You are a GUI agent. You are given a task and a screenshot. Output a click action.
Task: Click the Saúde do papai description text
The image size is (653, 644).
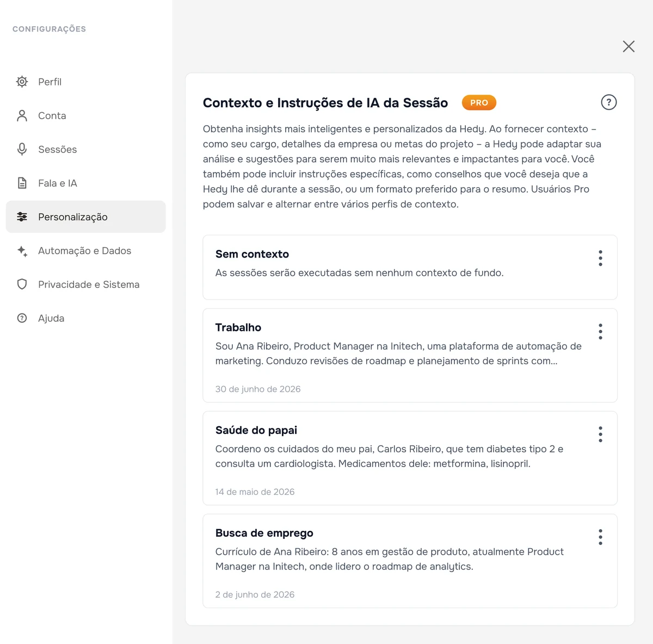[x=389, y=456]
